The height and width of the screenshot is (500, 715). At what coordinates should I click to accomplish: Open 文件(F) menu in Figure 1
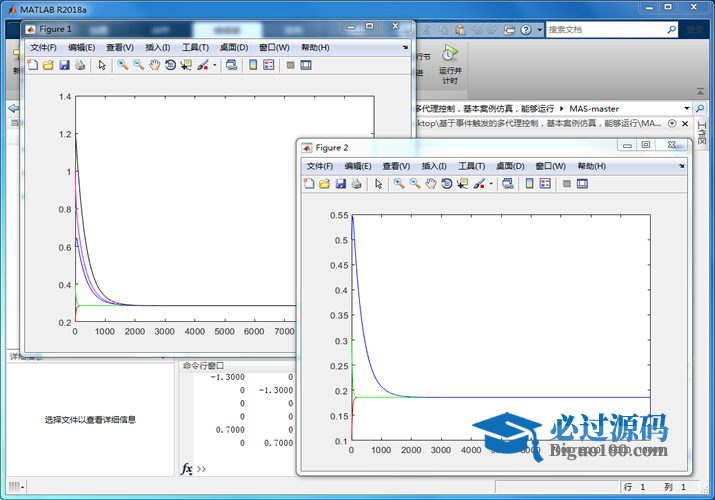43,47
